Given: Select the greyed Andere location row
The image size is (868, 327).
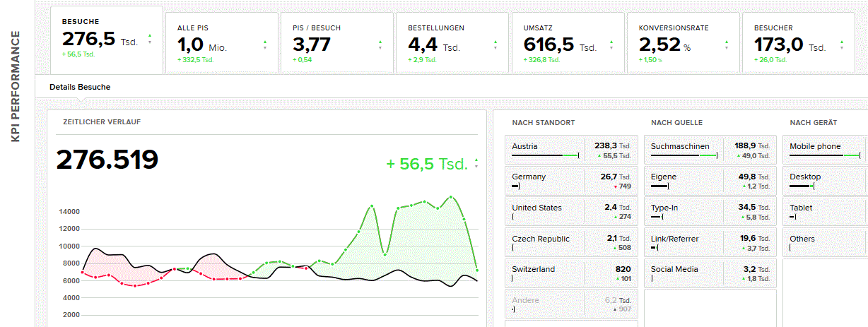Looking at the screenshot, I should point(572,304).
